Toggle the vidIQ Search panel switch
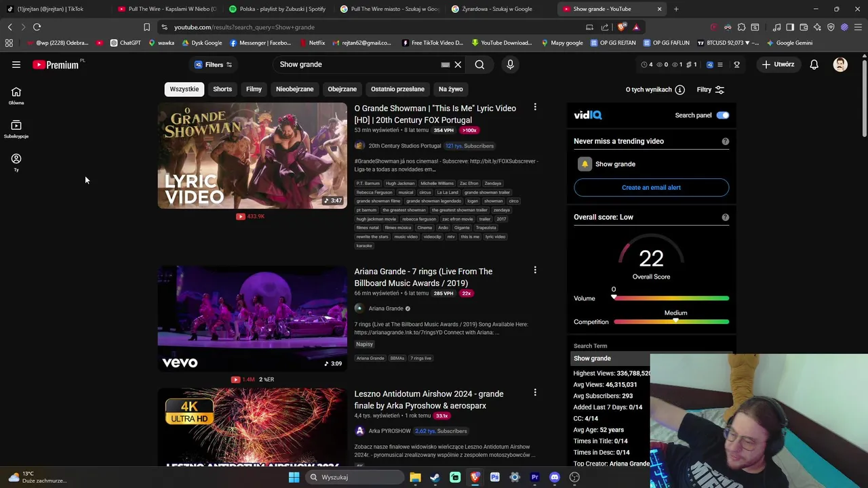This screenshot has height=488, width=868. [722, 115]
